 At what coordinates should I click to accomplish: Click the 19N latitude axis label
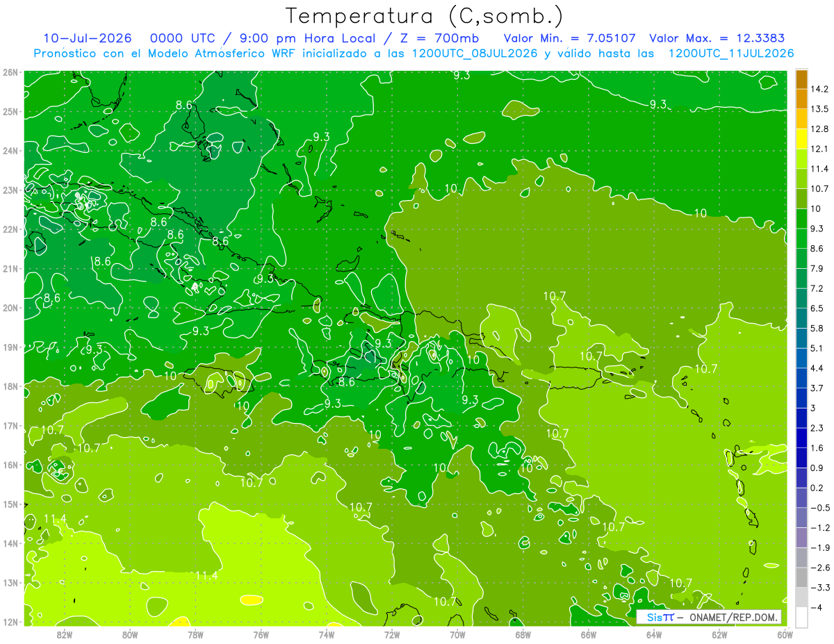click(x=10, y=347)
